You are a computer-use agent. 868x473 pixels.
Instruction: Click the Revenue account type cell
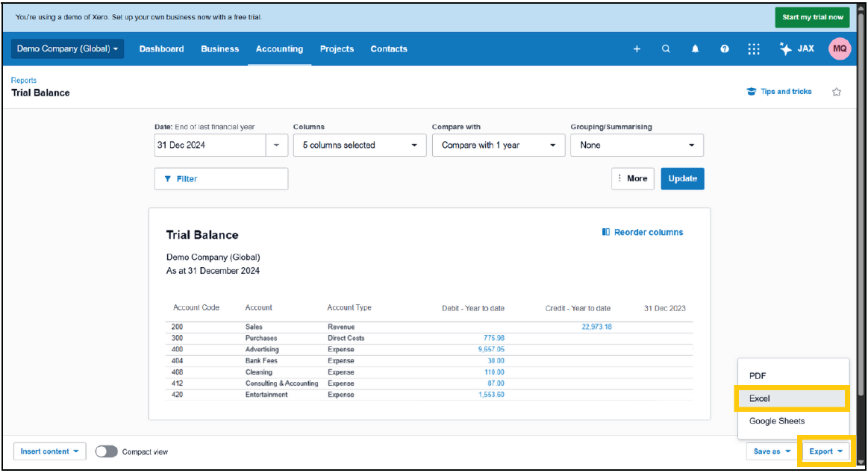click(x=341, y=327)
